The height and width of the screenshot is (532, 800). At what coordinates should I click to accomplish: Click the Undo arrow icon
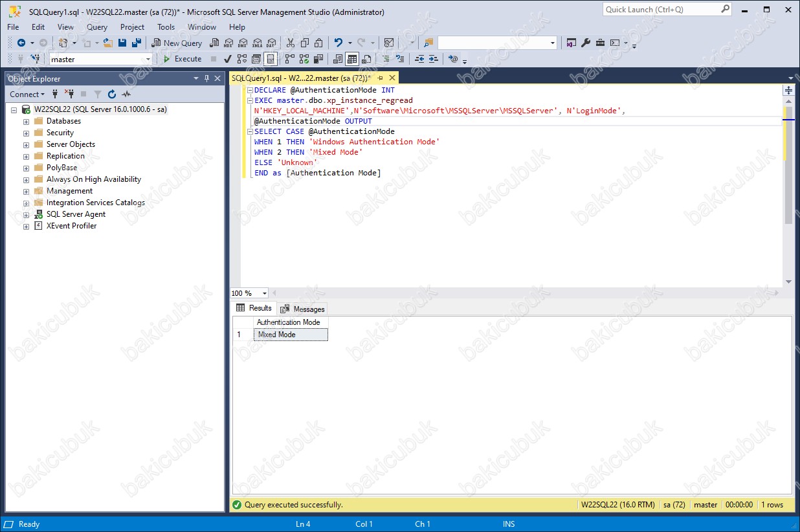click(337, 43)
